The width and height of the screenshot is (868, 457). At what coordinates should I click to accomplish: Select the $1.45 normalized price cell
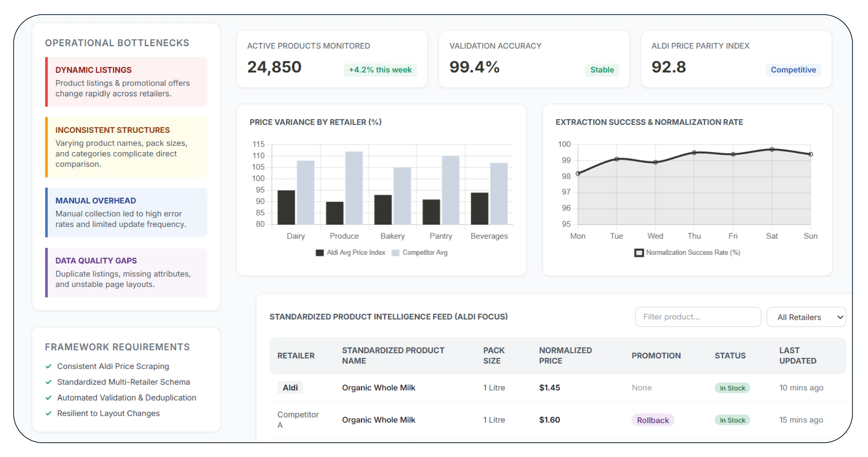coord(549,388)
